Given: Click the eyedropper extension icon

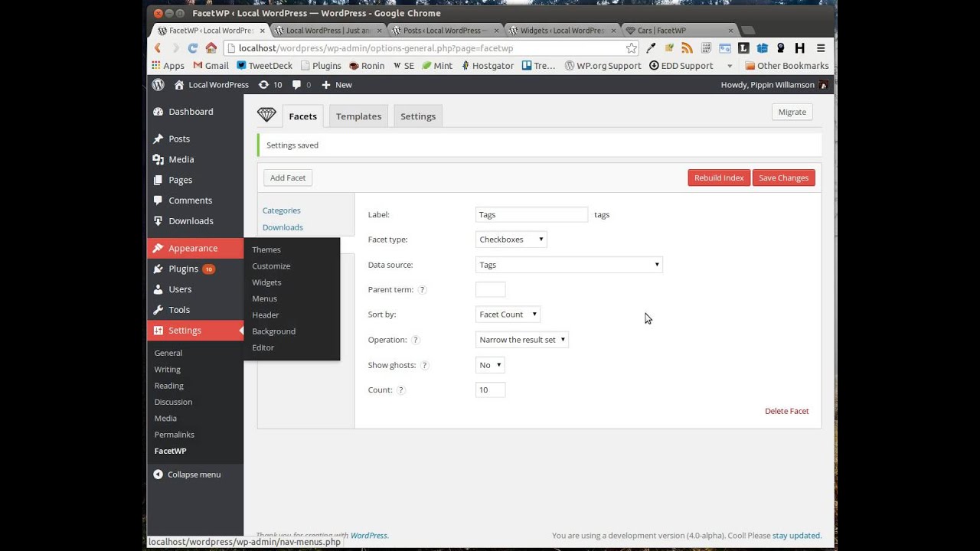Looking at the screenshot, I should (651, 47).
